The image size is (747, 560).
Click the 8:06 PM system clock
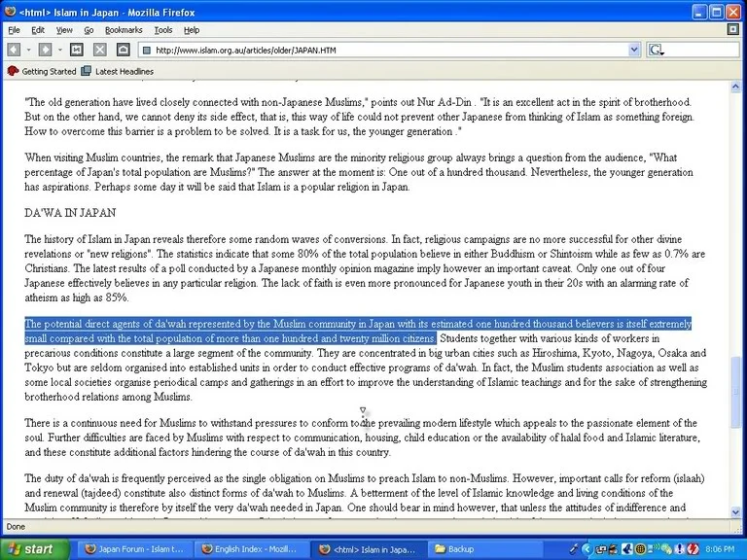tap(720, 549)
